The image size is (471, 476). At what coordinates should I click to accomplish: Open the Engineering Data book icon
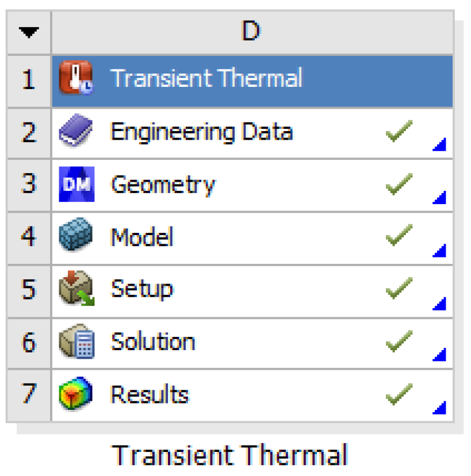[x=76, y=132]
